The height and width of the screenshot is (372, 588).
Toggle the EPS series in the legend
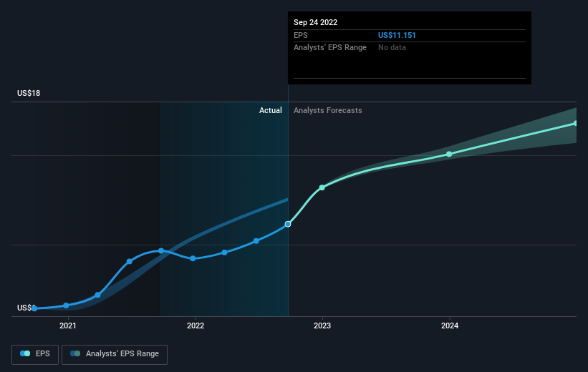(36, 353)
